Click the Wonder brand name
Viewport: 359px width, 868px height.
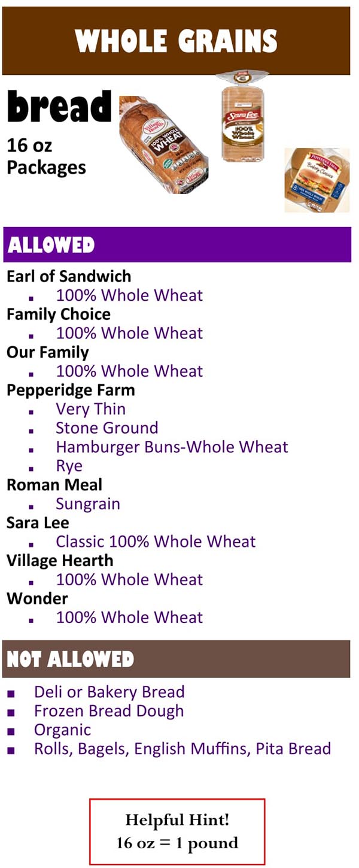[x=37, y=598]
